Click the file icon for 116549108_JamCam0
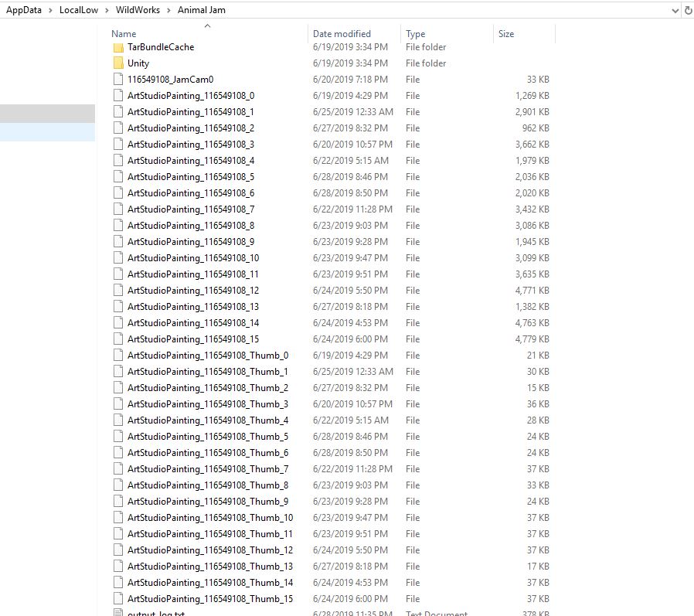 coord(118,80)
